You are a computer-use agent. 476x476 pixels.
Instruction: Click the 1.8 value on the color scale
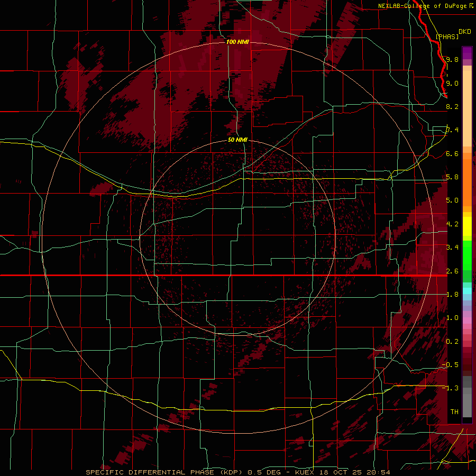tap(452, 295)
